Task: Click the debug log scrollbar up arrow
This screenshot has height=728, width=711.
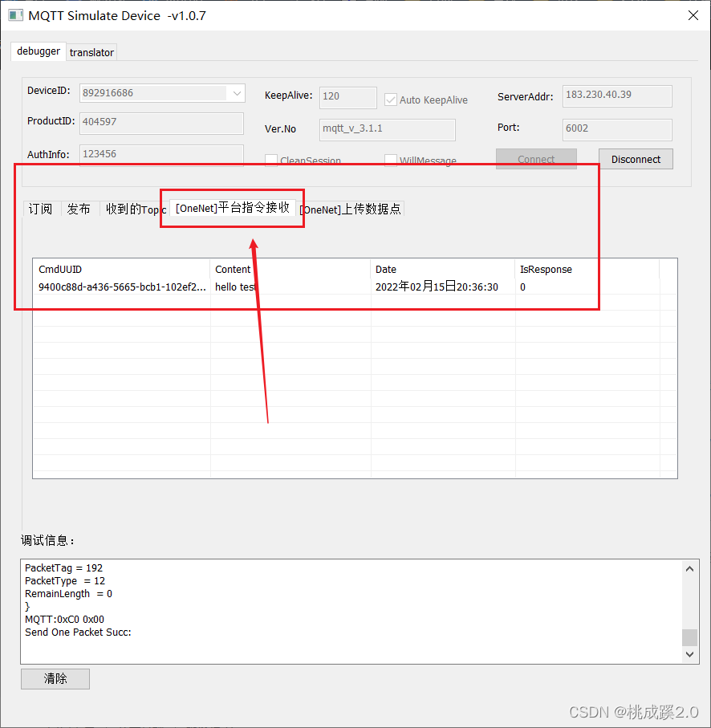Action: coord(689,569)
